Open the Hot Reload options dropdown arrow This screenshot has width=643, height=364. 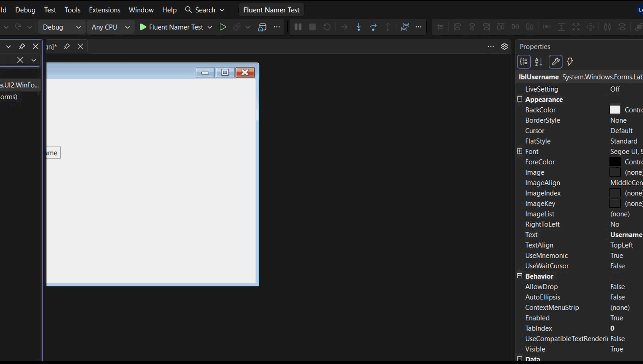pyautogui.click(x=248, y=27)
